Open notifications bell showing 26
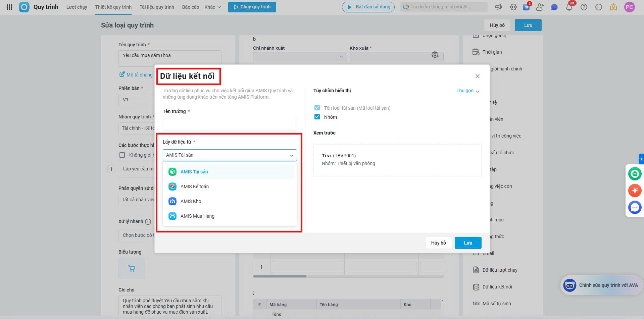 pos(569,7)
